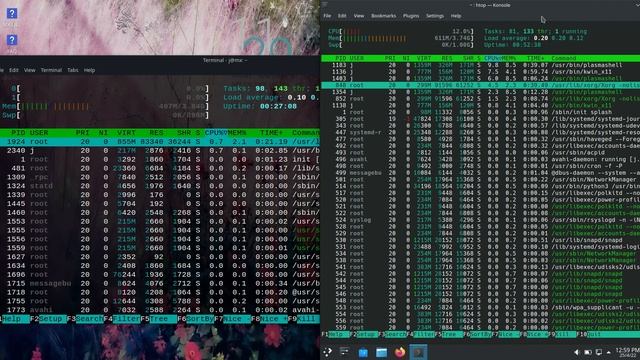
Task: Open the Help menu in the left Terminal window
Action: click(89, 70)
